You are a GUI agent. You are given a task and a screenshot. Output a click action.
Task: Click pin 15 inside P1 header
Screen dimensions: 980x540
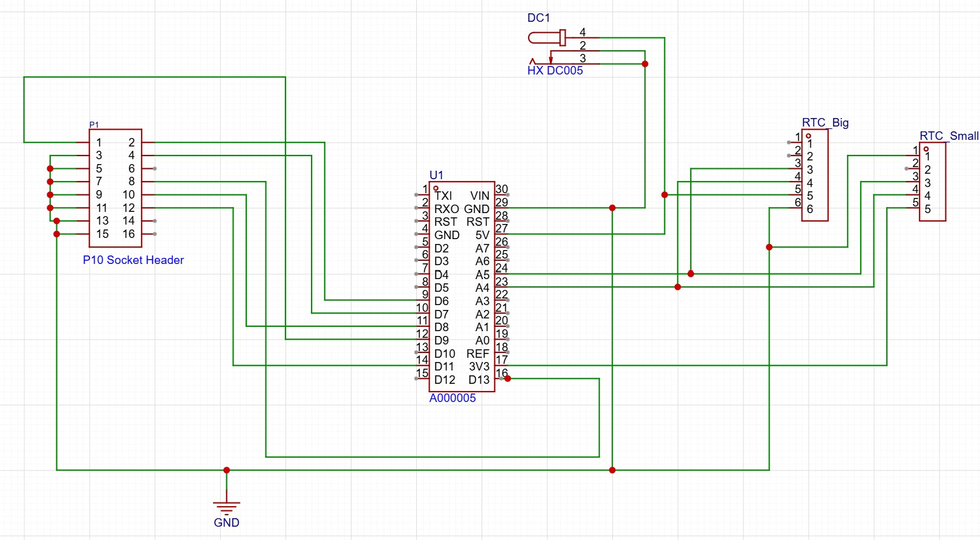point(102,234)
